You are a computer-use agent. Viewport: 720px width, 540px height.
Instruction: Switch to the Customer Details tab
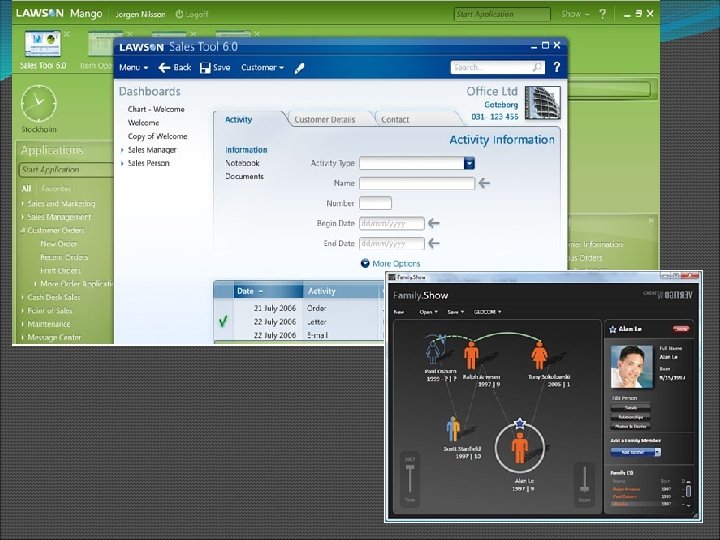click(x=325, y=119)
